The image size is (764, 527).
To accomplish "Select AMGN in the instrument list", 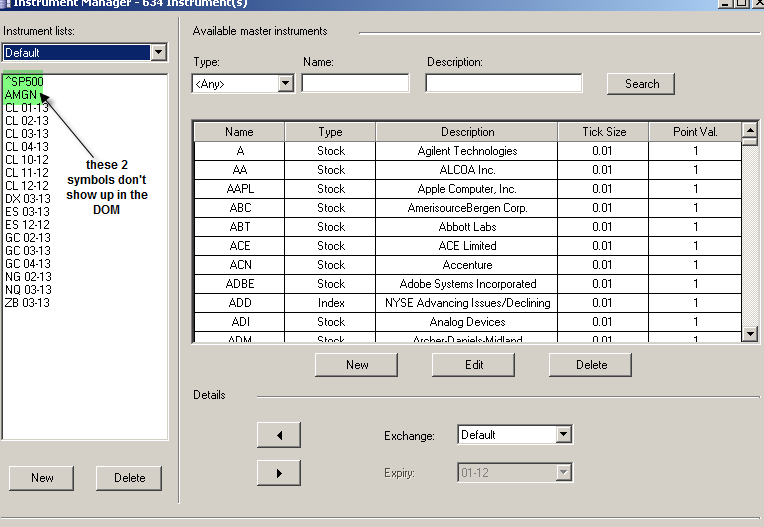I will click(x=21, y=94).
